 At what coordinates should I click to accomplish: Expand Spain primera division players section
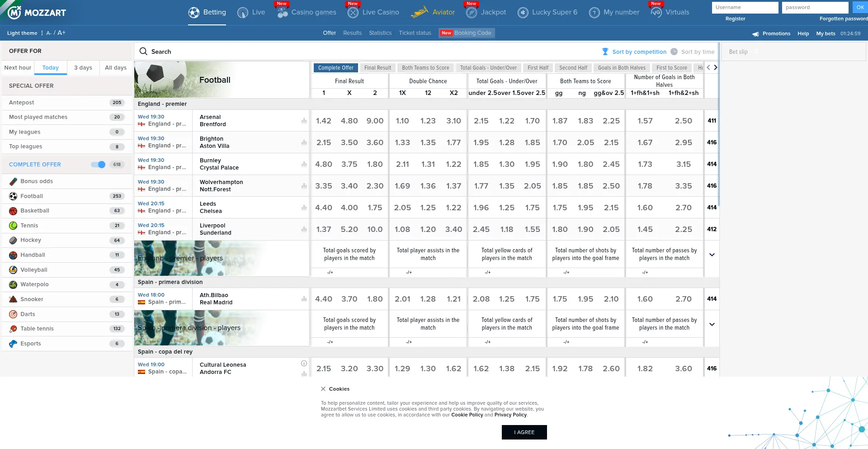point(712,325)
